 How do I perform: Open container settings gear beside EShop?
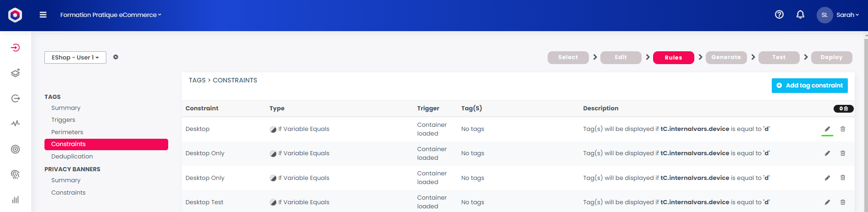(x=115, y=57)
